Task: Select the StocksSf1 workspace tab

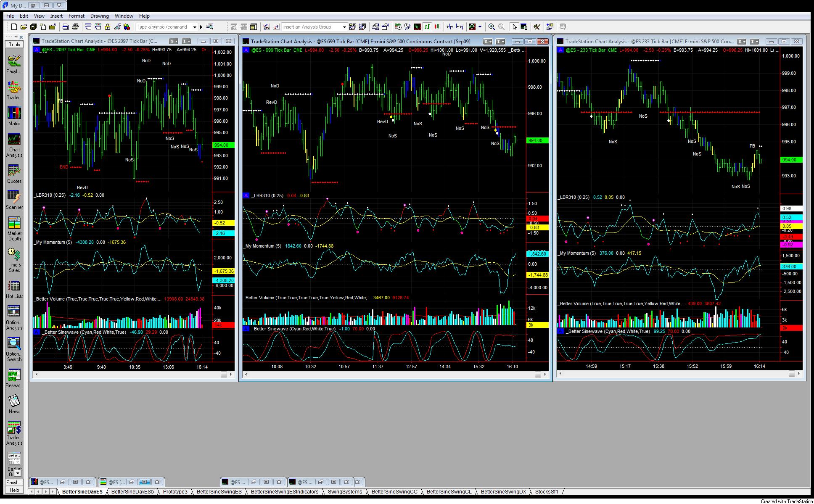Action: (547, 491)
